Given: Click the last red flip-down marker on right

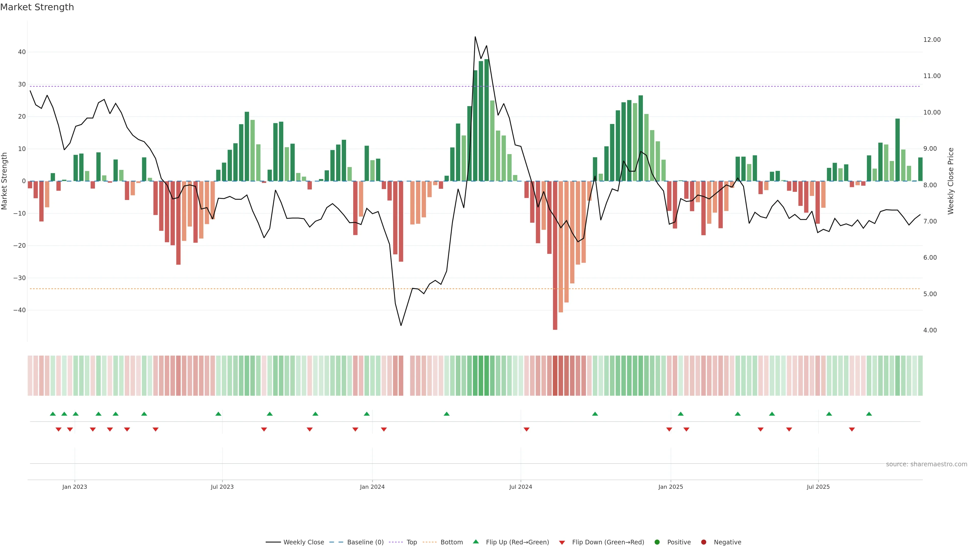Looking at the screenshot, I should pos(852,429).
